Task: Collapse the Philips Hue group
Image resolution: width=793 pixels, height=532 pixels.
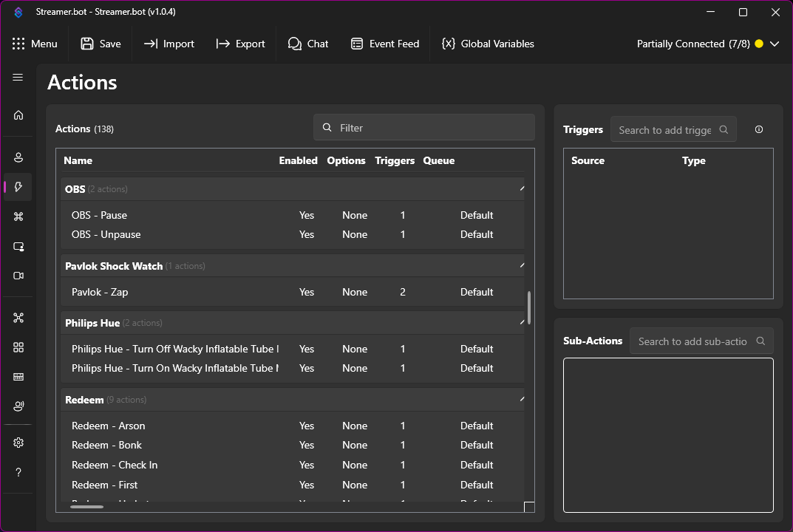Action: coord(522,323)
